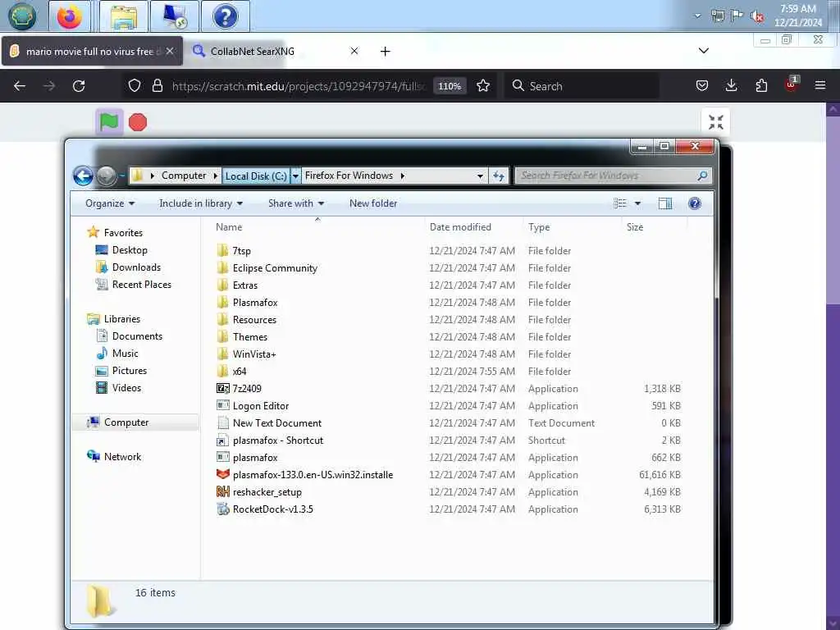Viewport: 840px width, 630px height.
Task: Click the 110% zoom level indicator
Action: (x=450, y=86)
